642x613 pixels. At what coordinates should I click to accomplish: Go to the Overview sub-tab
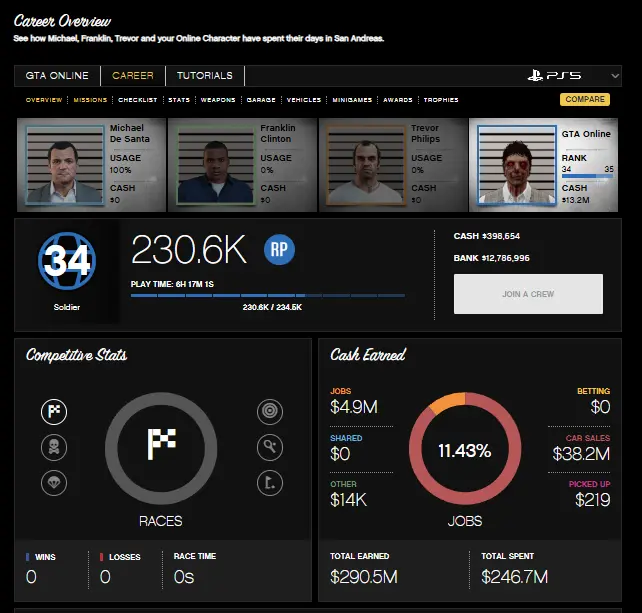[x=44, y=100]
